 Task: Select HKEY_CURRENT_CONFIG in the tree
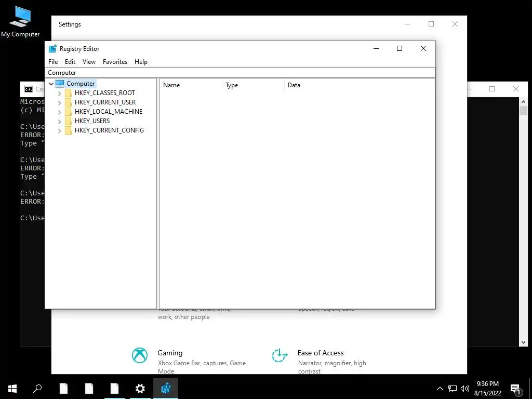109,130
